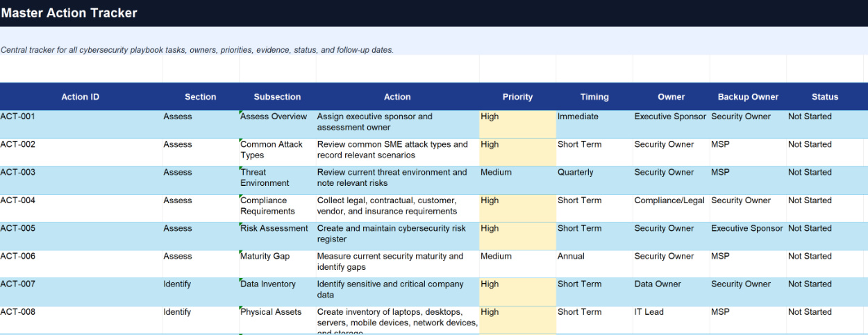868x335 pixels.
Task: Click the 'Collect legal, contractual' action cell
Action: 397,208
